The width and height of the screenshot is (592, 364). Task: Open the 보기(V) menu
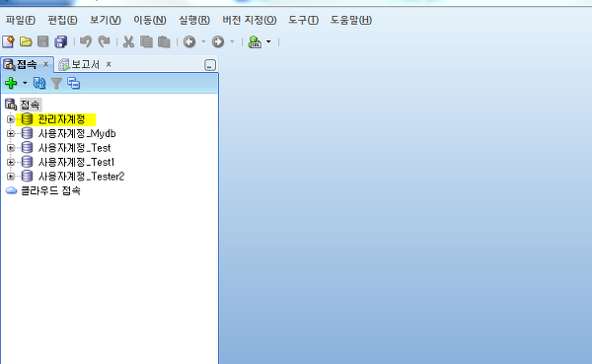[x=105, y=20]
